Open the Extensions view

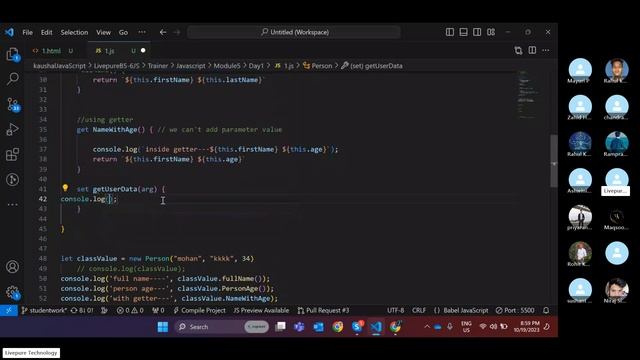pos(12,154)
